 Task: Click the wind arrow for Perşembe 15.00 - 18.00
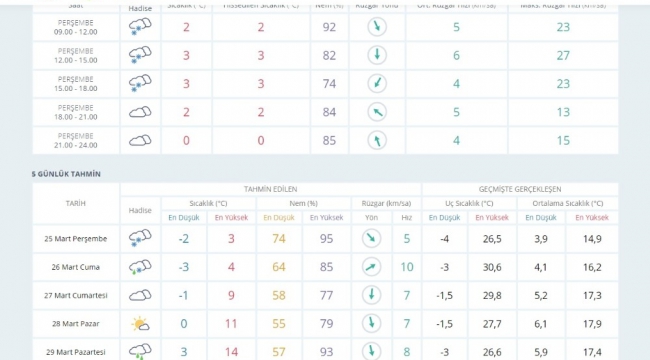click(377, 83)
